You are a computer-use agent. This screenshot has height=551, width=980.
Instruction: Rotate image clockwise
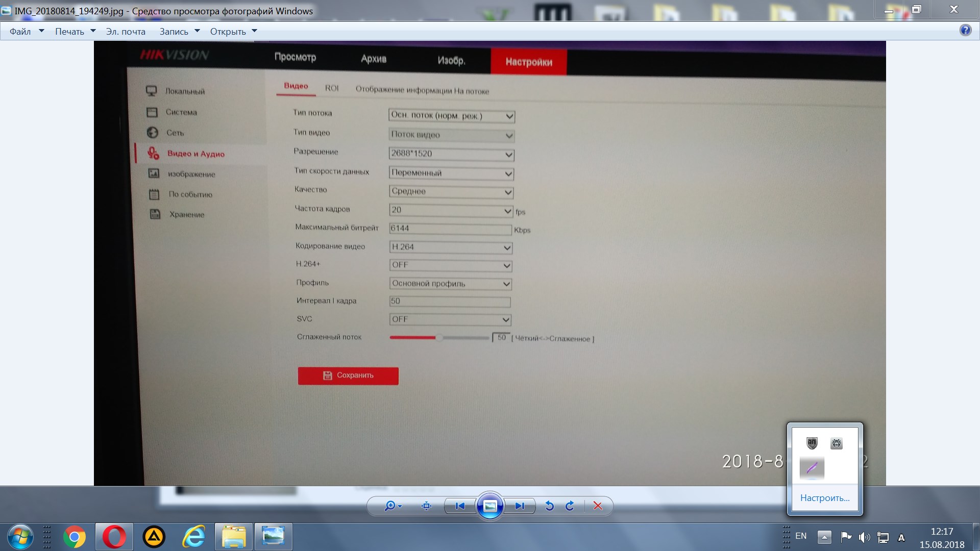[570, 506]
